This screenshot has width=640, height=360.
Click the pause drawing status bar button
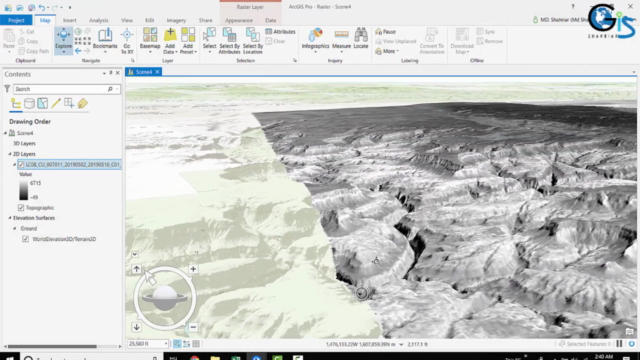[x=619, y=344]
